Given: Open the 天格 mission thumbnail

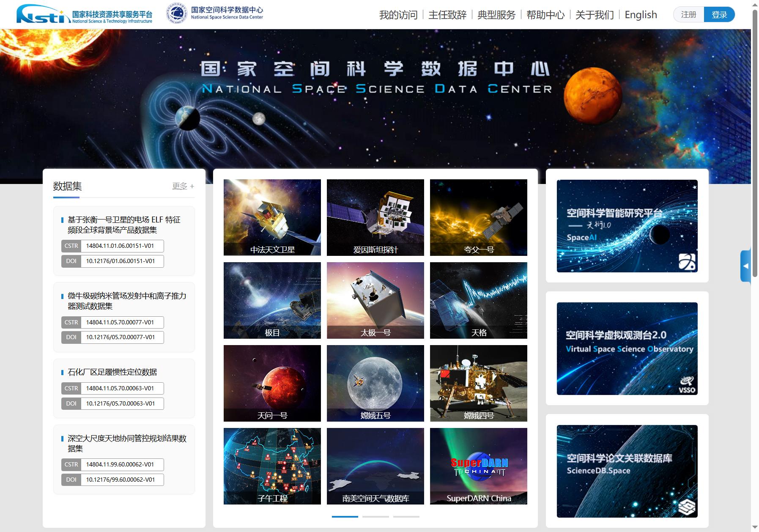Looking at the screenshot, I should pyautogui.click(x=479, y=300).
